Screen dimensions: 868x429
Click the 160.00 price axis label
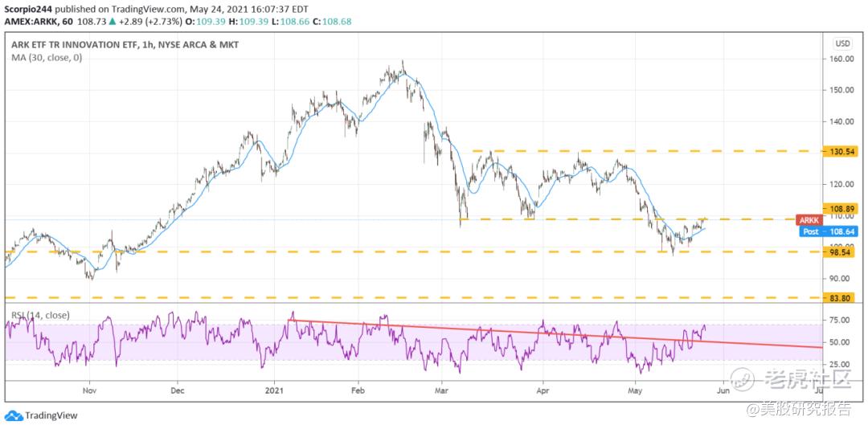[x=841, y=59]
